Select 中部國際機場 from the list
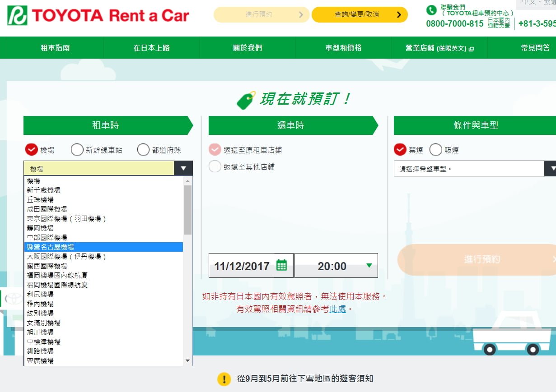 coord(103,238)
